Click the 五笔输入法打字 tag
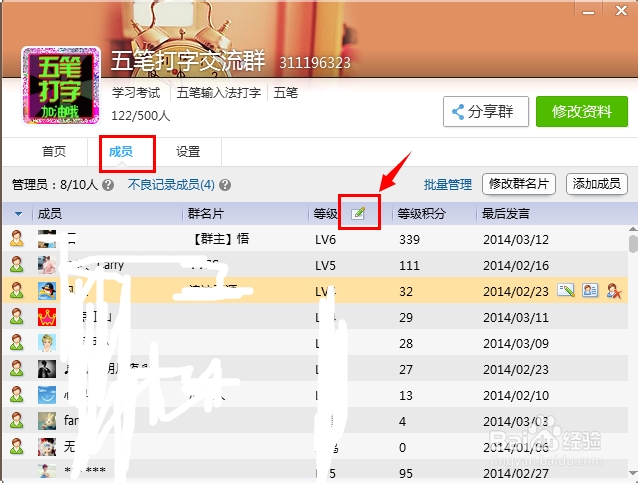The image size is (638, 483). 219,93
